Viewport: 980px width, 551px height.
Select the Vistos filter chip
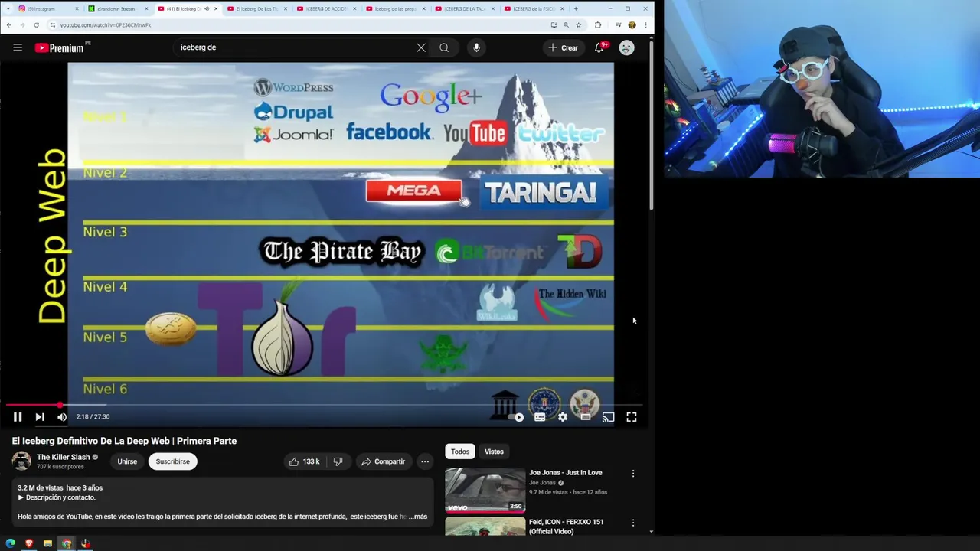tap(494, 452)
